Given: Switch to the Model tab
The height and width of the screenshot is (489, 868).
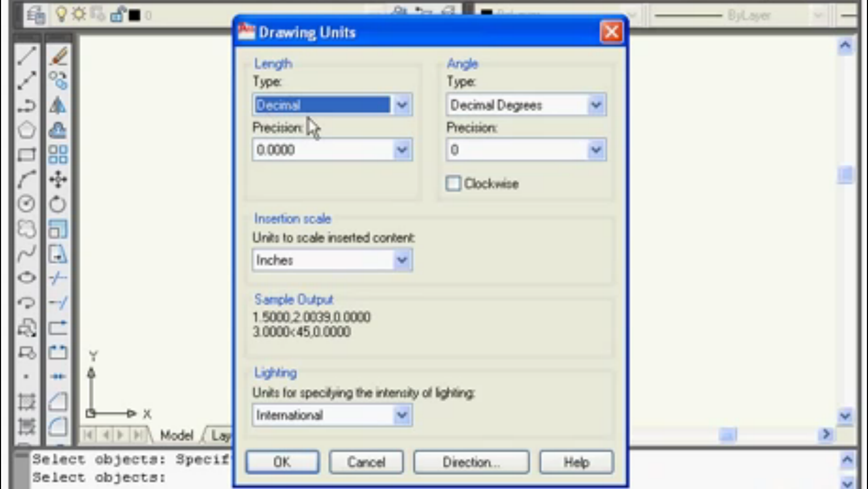Looking at the screenshot, I should [176, 435].
